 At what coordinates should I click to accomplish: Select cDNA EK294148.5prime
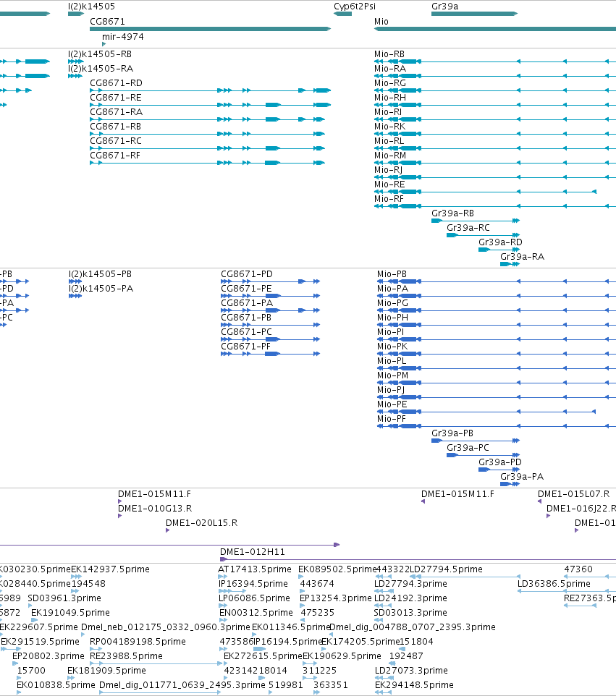pyautogui.click(x=414, y=685)
